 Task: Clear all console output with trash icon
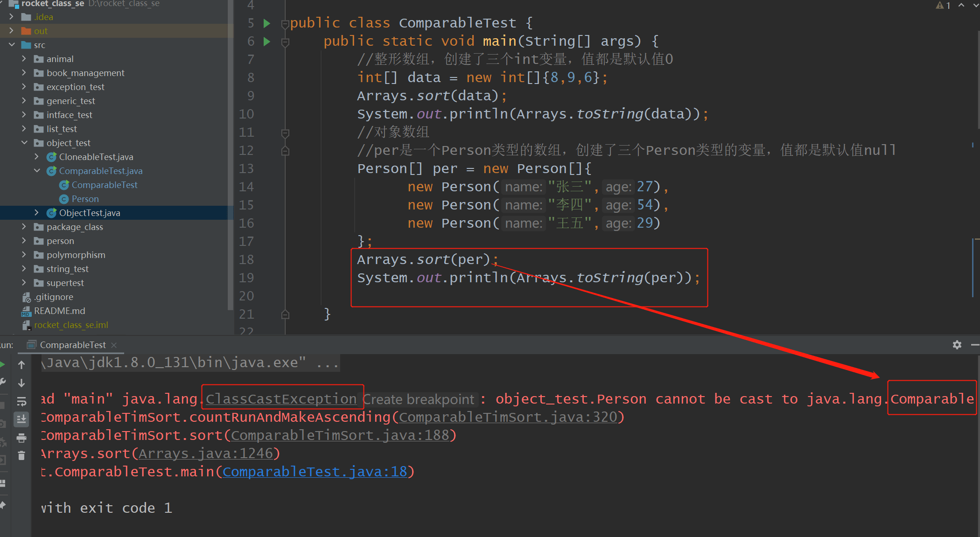(x=21, y=456)
